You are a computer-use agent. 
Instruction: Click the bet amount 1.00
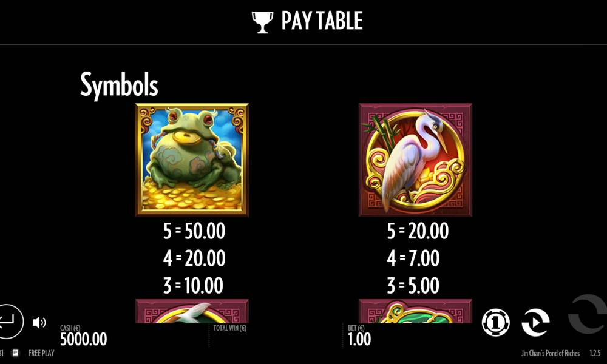coord(359,339)
